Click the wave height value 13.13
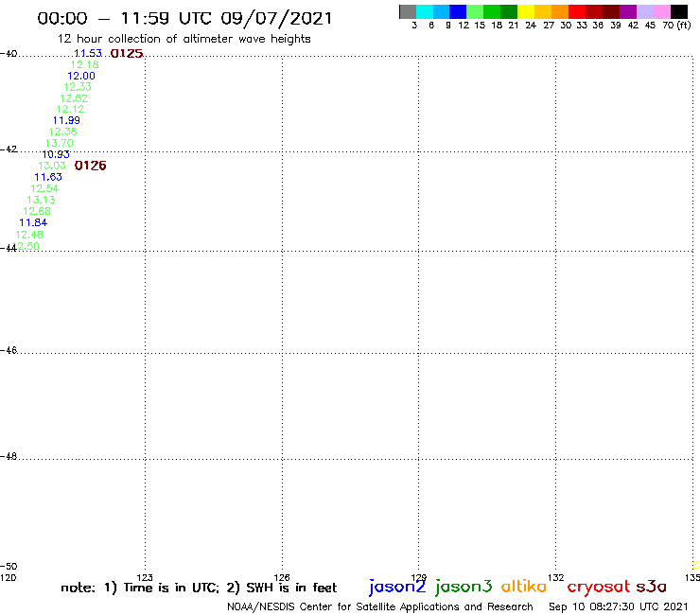Screen dimensions: 700x615 (41, 200)
